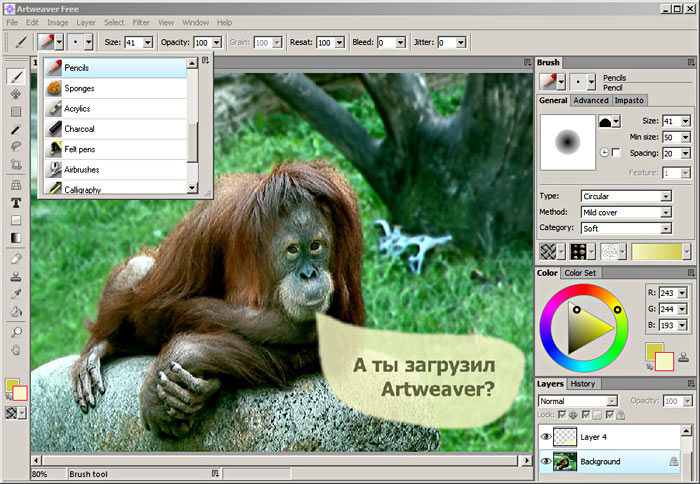The image size is (700, 484).
Task: Select the Layer 4 row
Action: [609, 437]
